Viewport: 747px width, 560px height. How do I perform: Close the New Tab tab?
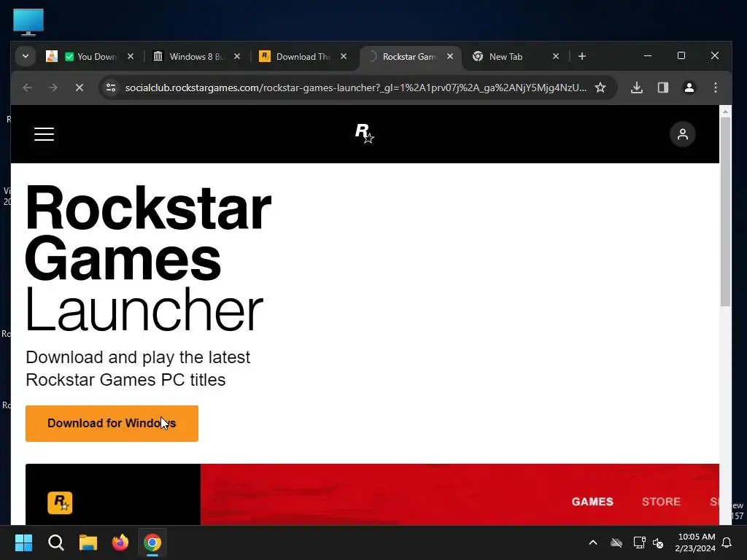coord(555,56)
